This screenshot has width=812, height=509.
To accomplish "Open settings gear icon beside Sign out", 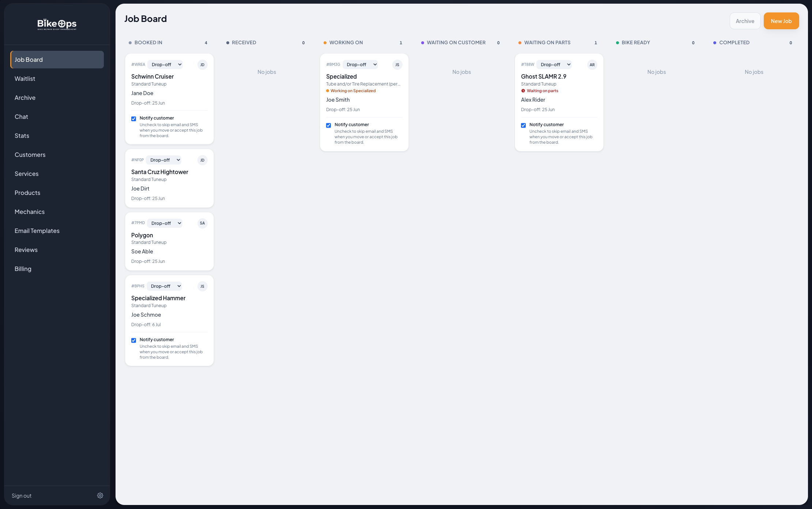I will [100, 495].
